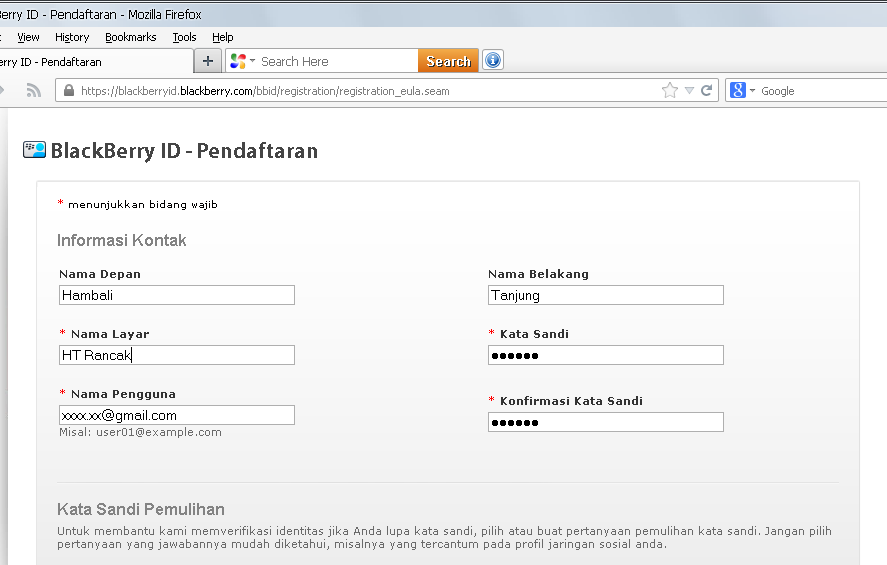The width and height of the screenshot is (887, 565).
Task: Click the Kata Sandi Pemulihan heading
Action: click(141, 509)
